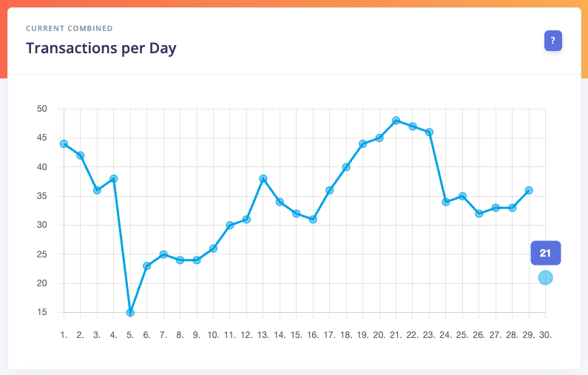The image size is (588, 375).
Task: Select the day 16 data point
Action: tap(313, 219)
